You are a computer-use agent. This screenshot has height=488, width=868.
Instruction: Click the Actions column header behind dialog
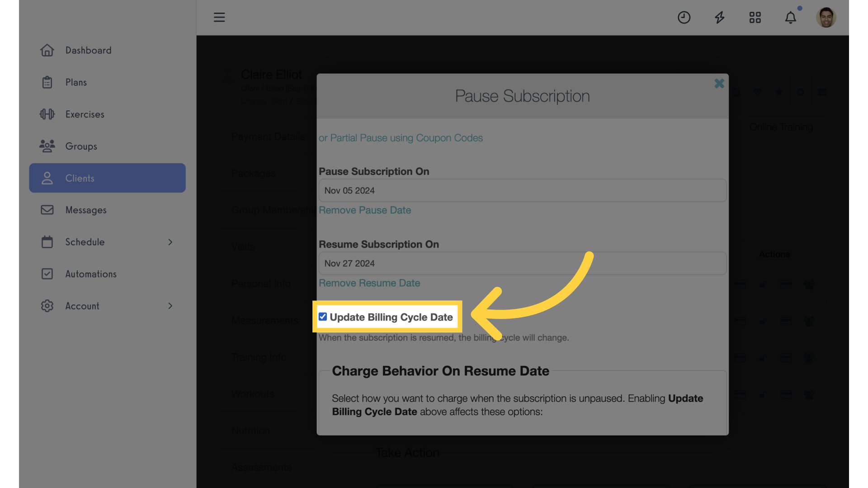774,254
